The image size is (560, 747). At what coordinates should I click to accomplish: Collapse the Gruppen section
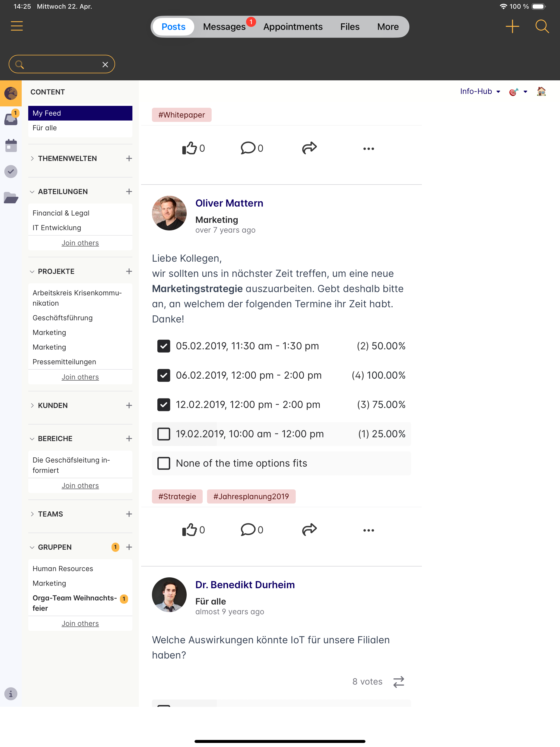(32, 547)
